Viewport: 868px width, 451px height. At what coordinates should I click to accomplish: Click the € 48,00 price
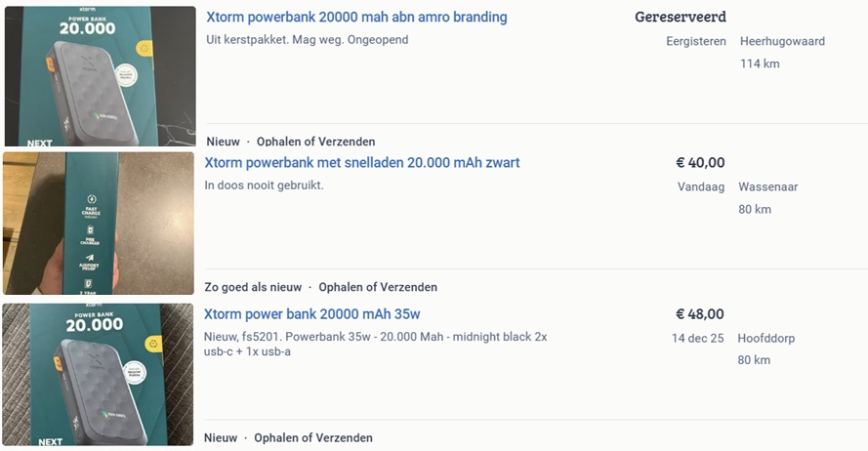[x=700, y=314]
